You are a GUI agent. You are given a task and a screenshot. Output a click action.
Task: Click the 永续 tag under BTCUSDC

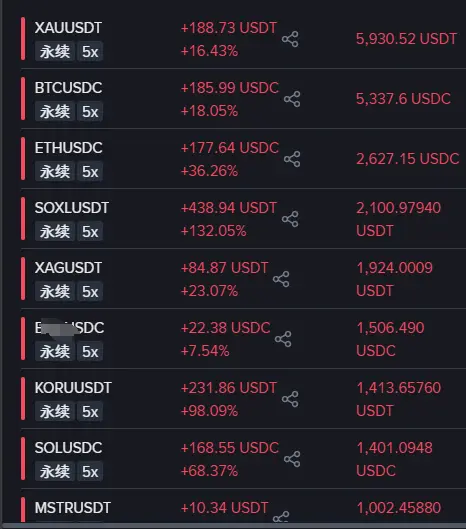[x=55, y=112]
